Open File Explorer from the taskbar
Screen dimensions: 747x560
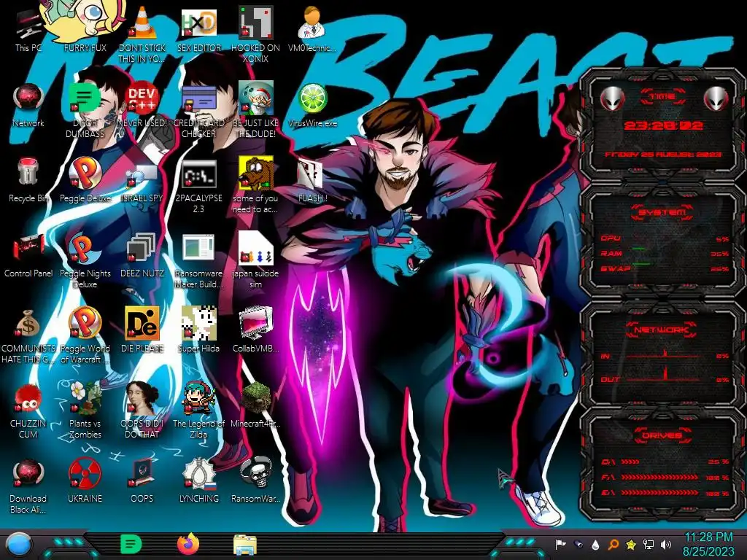(x=245, y=545)
